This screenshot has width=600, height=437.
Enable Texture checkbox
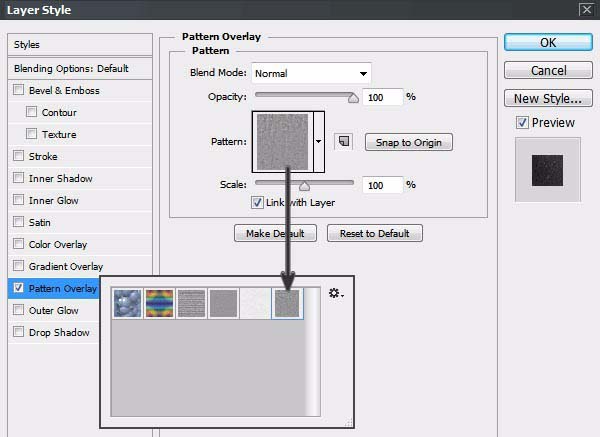point(31,134)
